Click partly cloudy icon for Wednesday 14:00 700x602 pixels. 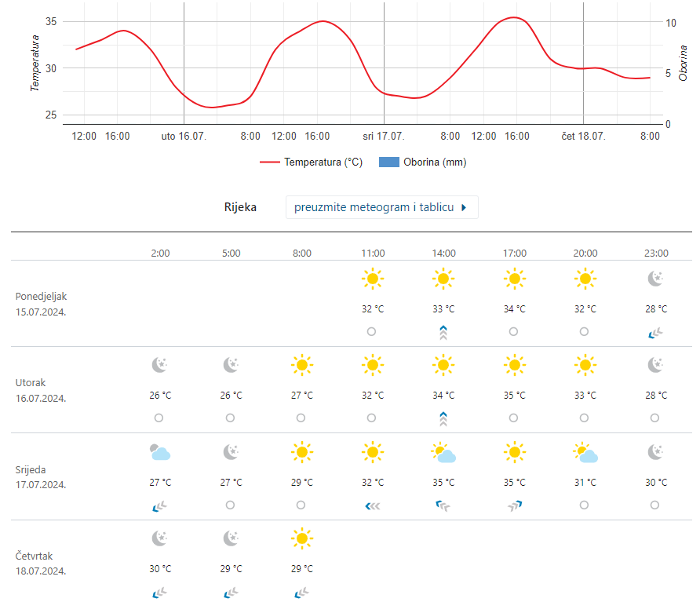pyautogui.click(x=443, y=452)
